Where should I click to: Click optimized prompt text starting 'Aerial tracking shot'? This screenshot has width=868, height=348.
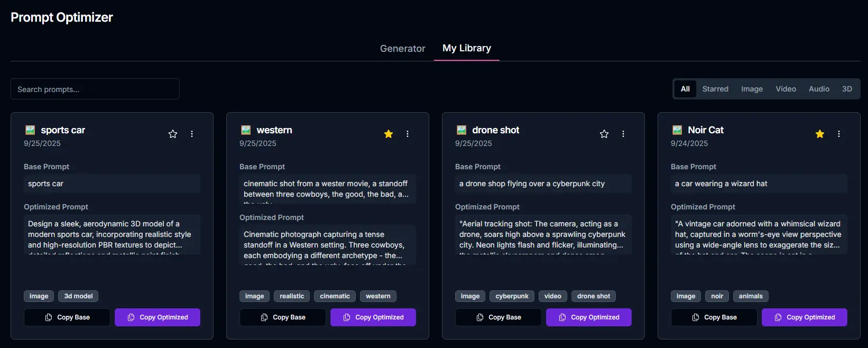point(543,234)
